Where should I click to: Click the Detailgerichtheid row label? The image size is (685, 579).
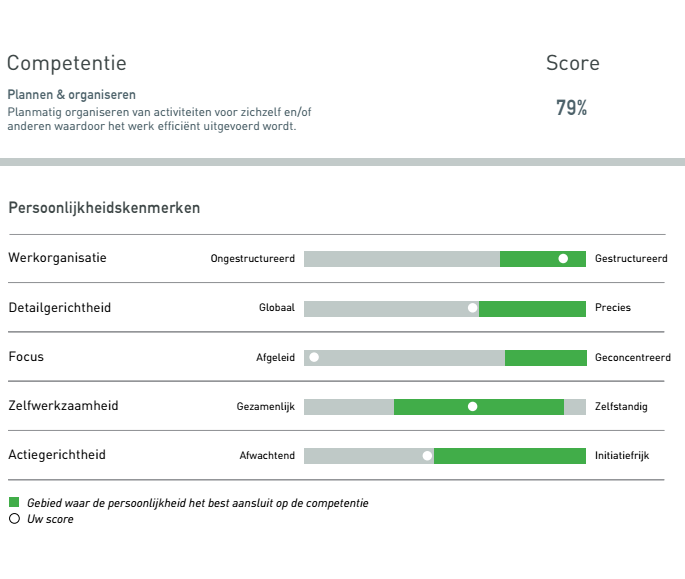tap(59, 308)
